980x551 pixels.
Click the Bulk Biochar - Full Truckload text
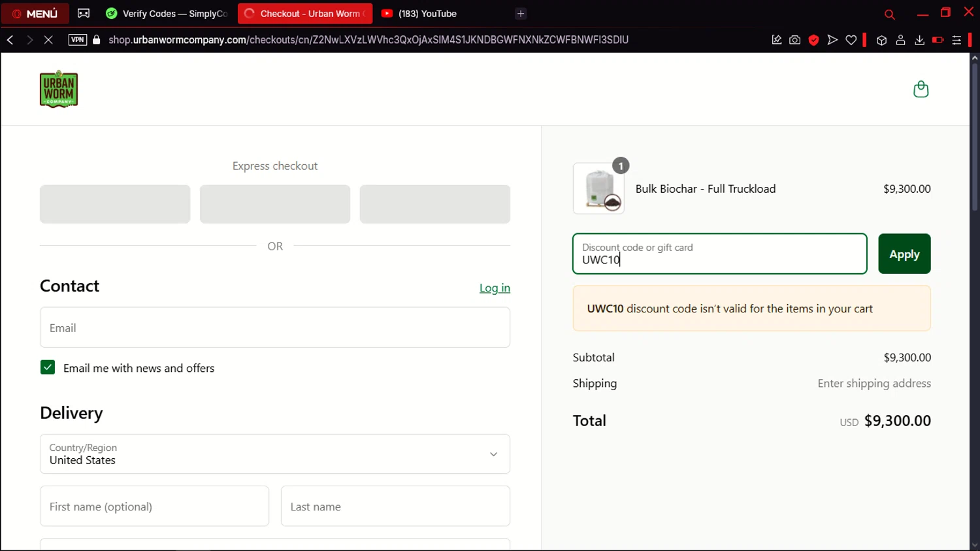point(706,189)
